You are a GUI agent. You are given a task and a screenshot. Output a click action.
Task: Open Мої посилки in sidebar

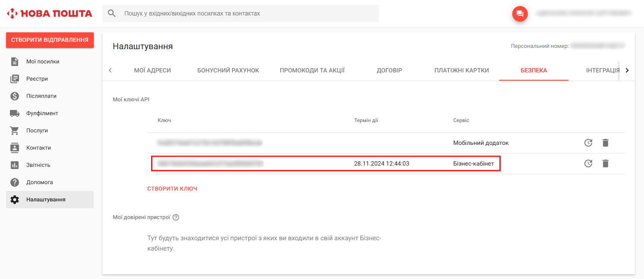(50, 62)
